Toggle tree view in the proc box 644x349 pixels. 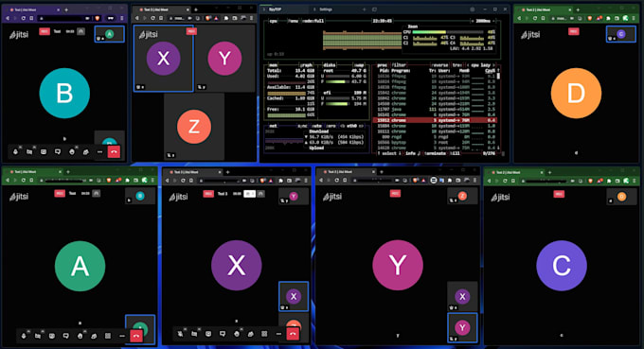[x=456, y=65]
